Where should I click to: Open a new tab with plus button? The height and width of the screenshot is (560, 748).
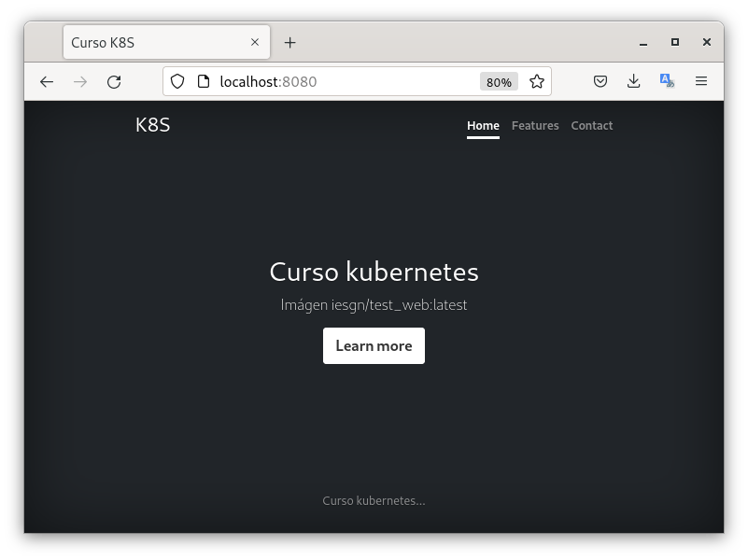click(290, 43)
